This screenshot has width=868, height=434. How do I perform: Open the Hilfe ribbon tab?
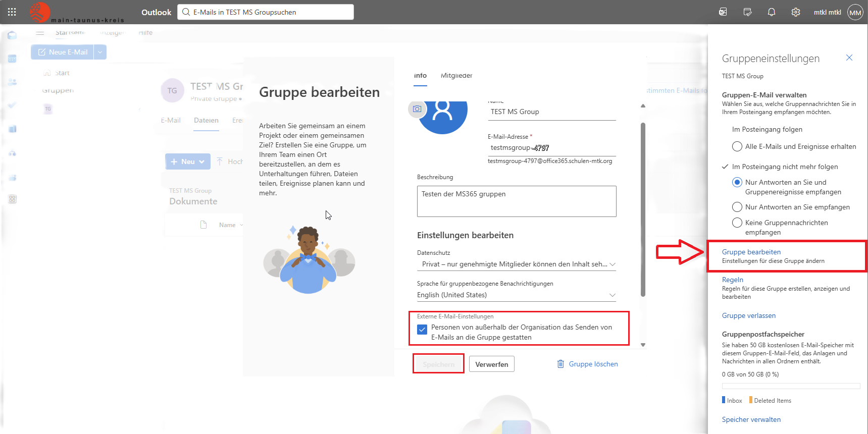[145, 33]
